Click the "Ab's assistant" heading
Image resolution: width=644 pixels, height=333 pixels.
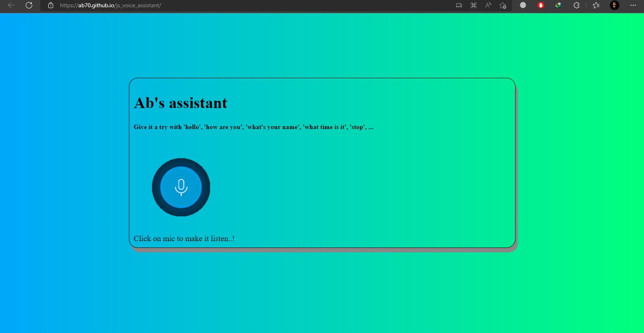[180, 103]
